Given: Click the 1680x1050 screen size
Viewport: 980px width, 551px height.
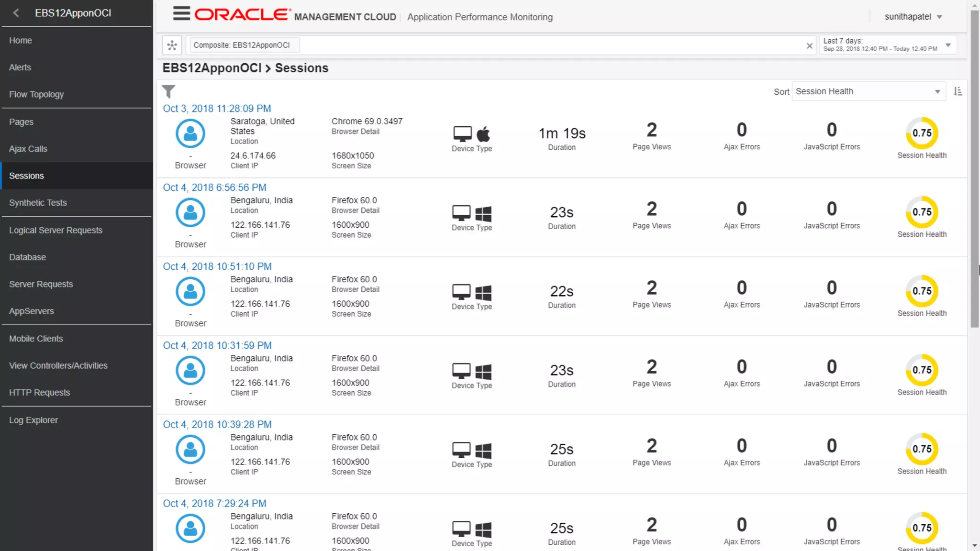Looking at the screenshot, I should 353,156.
